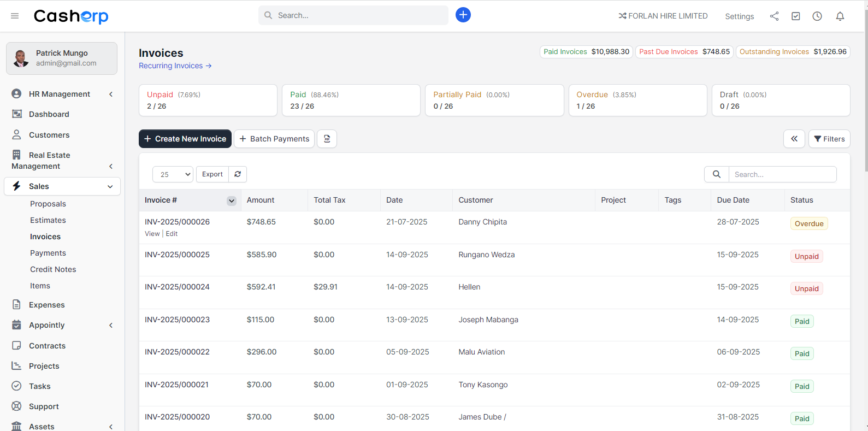The image size is (868, 431).
Task: Open the share icon in header
Action: pos(774,16)
